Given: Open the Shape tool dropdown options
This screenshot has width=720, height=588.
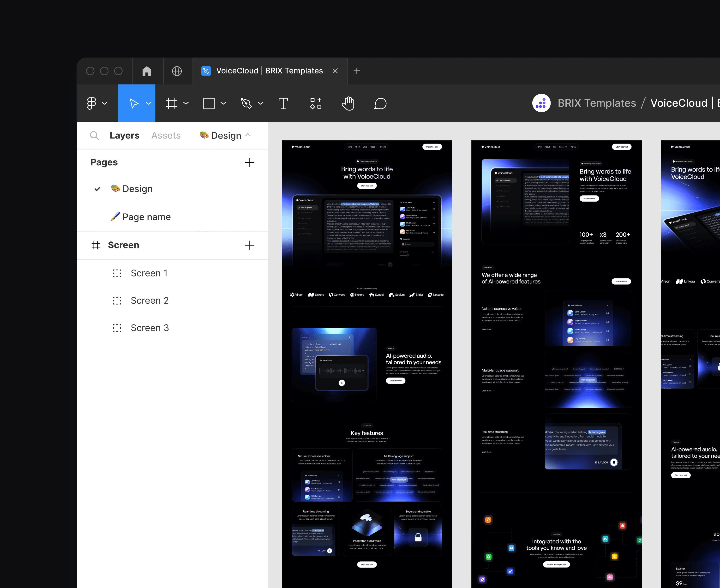Looking at the screenshot, I should pos(223,103).
